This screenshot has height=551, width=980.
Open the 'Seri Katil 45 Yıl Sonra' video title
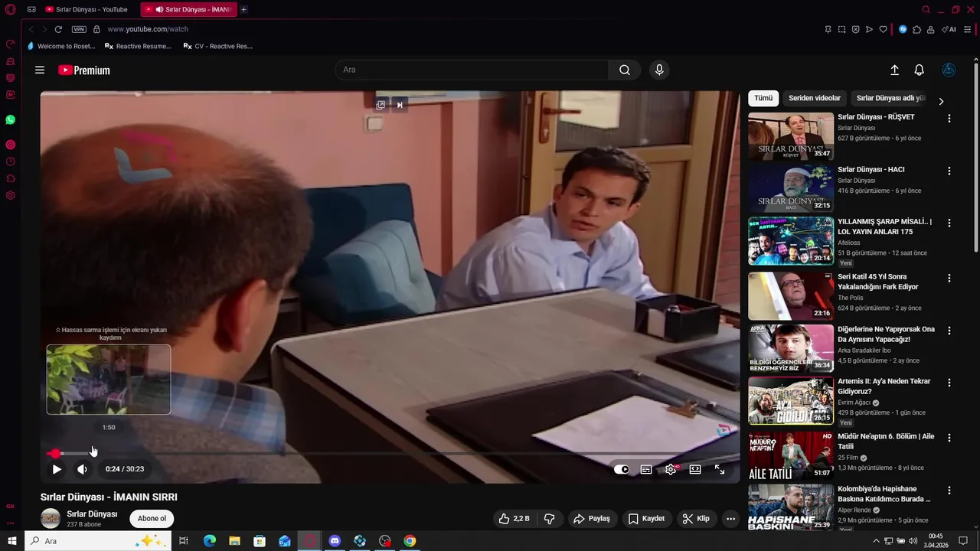[878, 282]
